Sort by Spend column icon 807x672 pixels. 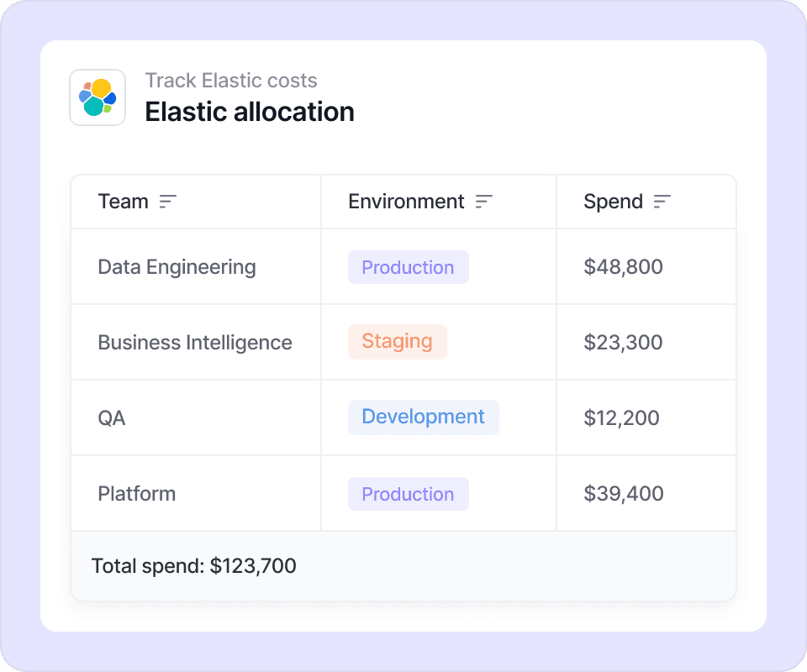(662, 202)
